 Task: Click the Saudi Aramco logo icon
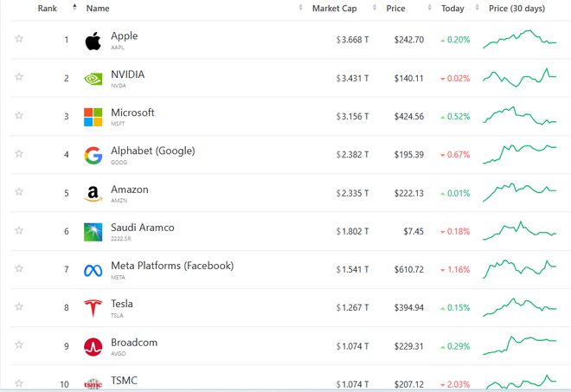tap(93, 232)
